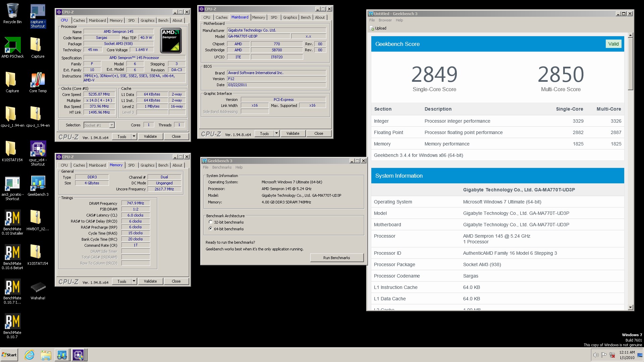The height and width of the screenshot is (362, 644).
Task: Open Browser menu in Geekbench results window
Action: click(385, 20)
